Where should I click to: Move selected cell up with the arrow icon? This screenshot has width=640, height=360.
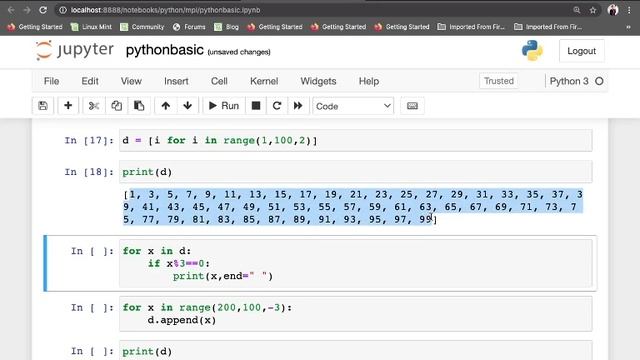165,106
